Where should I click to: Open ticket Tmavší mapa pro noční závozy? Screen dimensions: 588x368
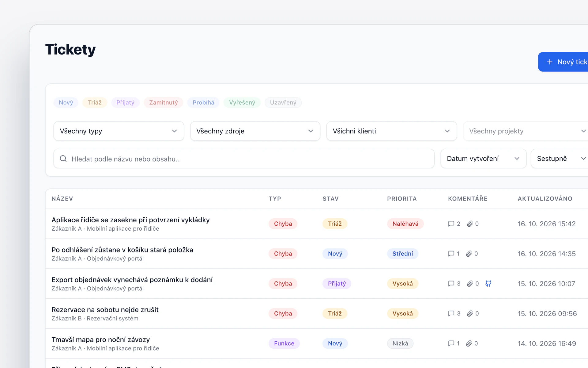pyautogui.click(x=101, y=339)
